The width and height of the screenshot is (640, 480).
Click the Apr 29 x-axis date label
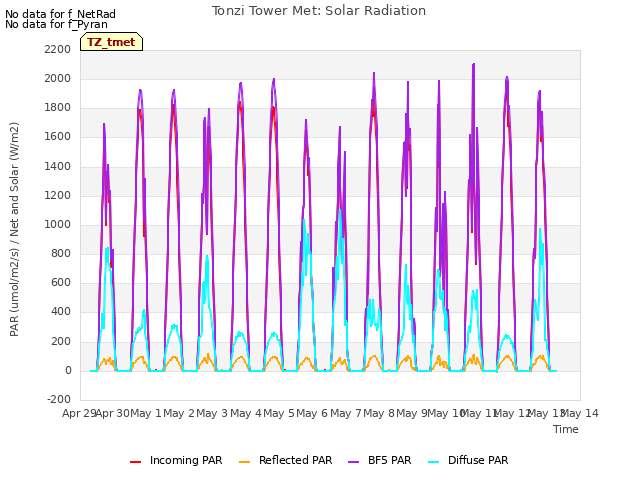(79, 413)
